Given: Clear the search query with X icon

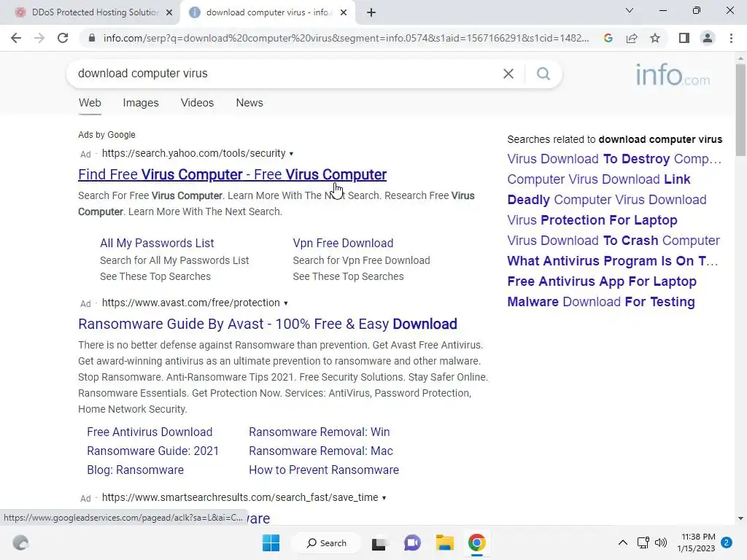Looking at the screenshot, I should pyautogui.click(x=508, y=74).
